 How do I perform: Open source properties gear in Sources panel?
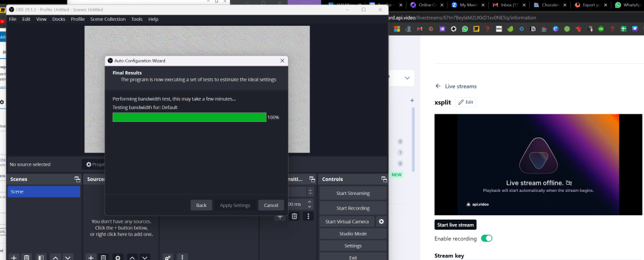(x=118, y=257)
